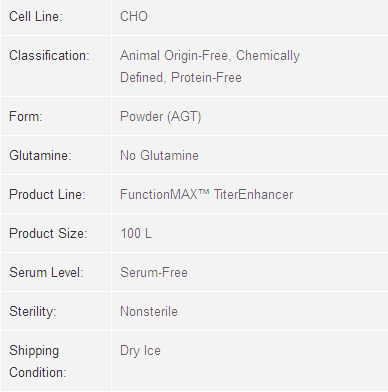Click the Form label
Image resolution: width=388 pixels, height=392 pixels.
[x=26, y=116]
